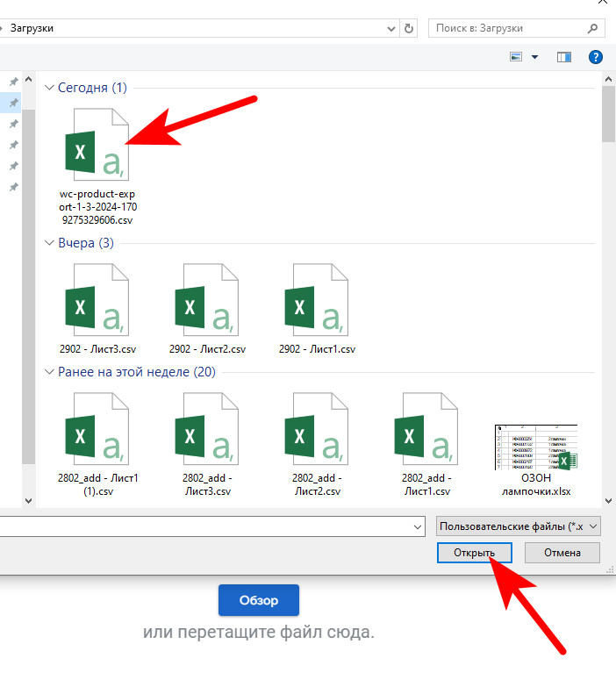Click the Отмена button
The height and width of the screenshot is (687, 616).
tap(562, 553)
